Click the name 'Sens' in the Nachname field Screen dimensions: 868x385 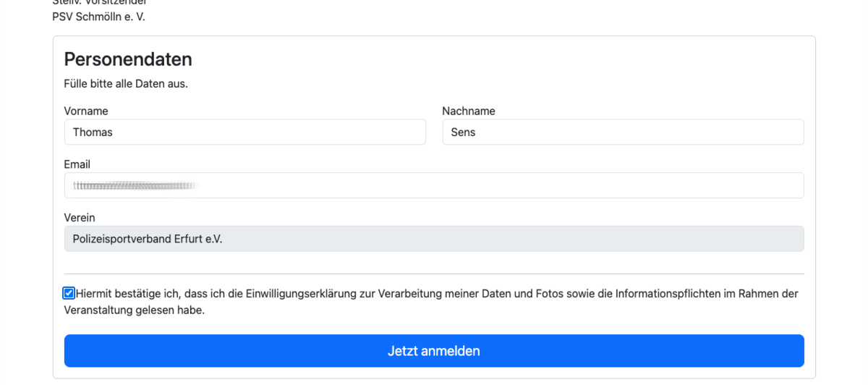pos(463,132)
